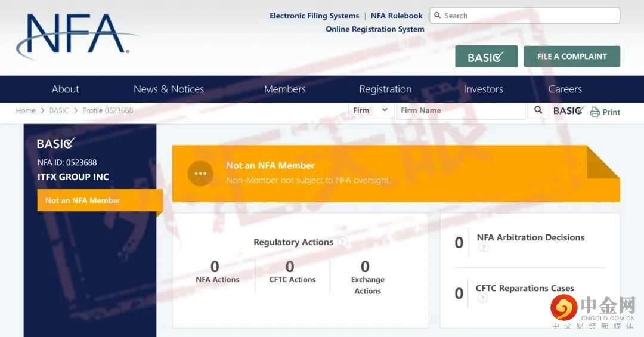644x337 pixels.
Task: Open the Registration menu
Action: pyautogui.click(x=385, y=89)
